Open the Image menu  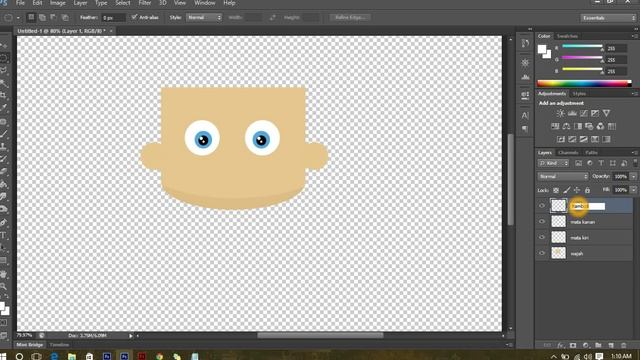pos(58,3)
